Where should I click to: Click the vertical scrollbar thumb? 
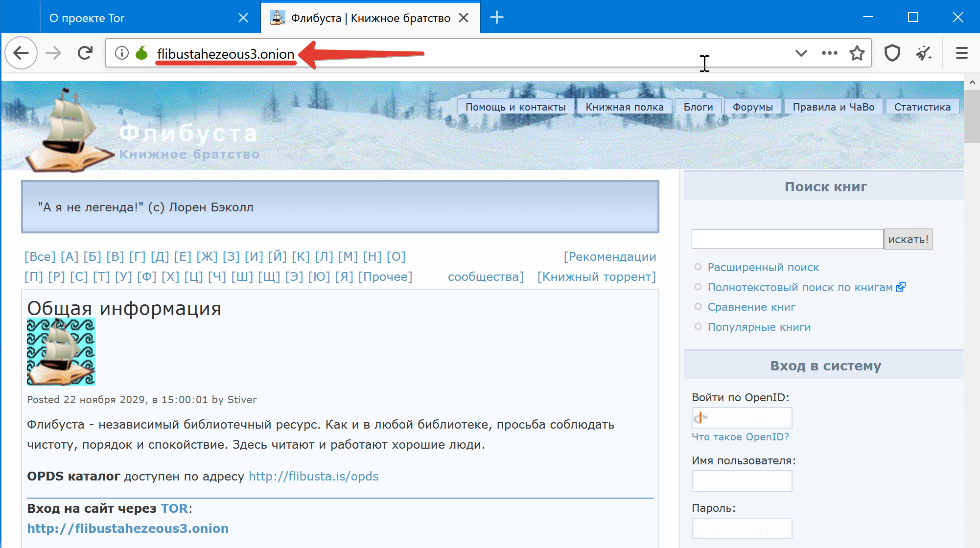[972, 116]
